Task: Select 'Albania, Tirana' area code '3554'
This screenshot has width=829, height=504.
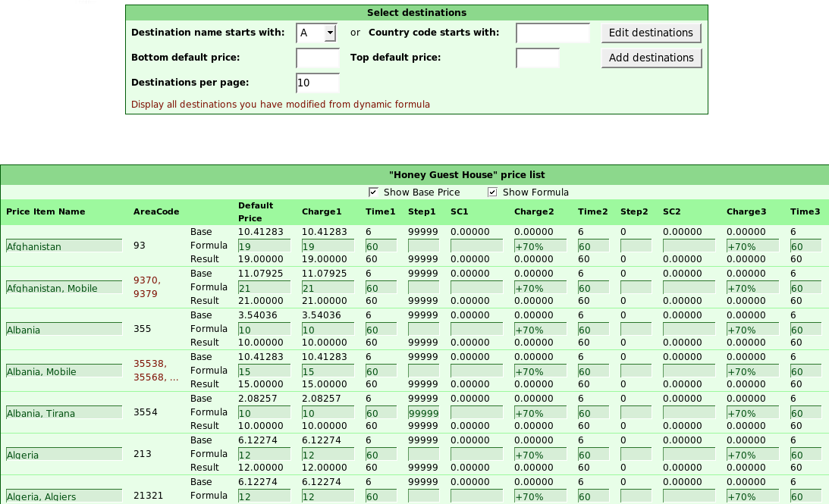Action: pyautogui.click(x=146, y=412)
